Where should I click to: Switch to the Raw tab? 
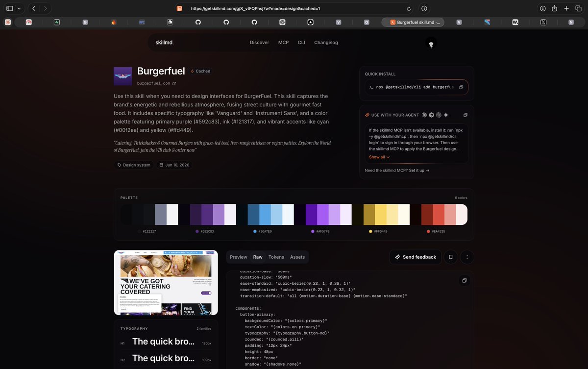[258, 257]
